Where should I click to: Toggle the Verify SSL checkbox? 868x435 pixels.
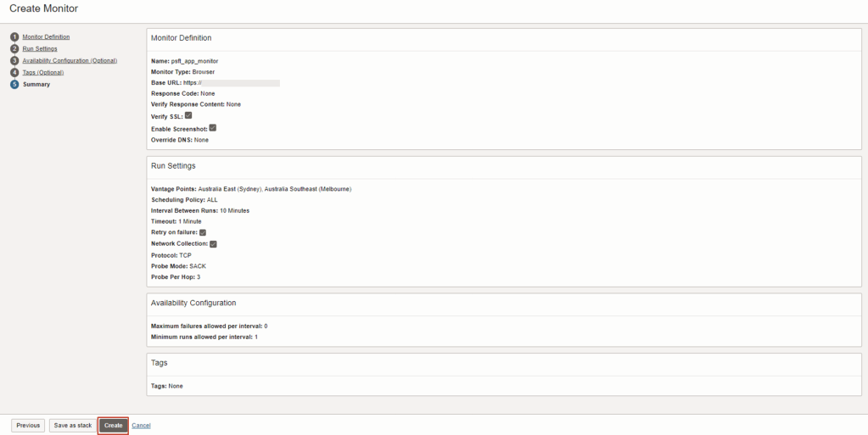pyautogui.click(x=188, y=115)
